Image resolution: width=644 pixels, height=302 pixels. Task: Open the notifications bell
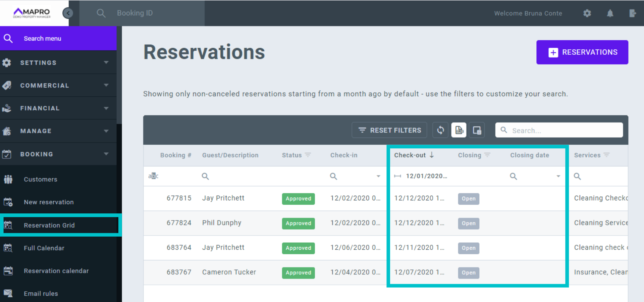coord(610,13)
